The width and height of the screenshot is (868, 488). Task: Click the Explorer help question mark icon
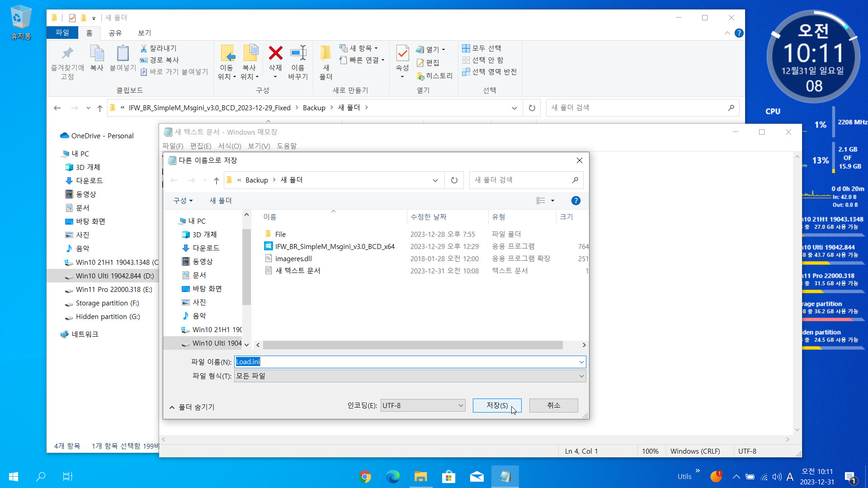point(739,33)
